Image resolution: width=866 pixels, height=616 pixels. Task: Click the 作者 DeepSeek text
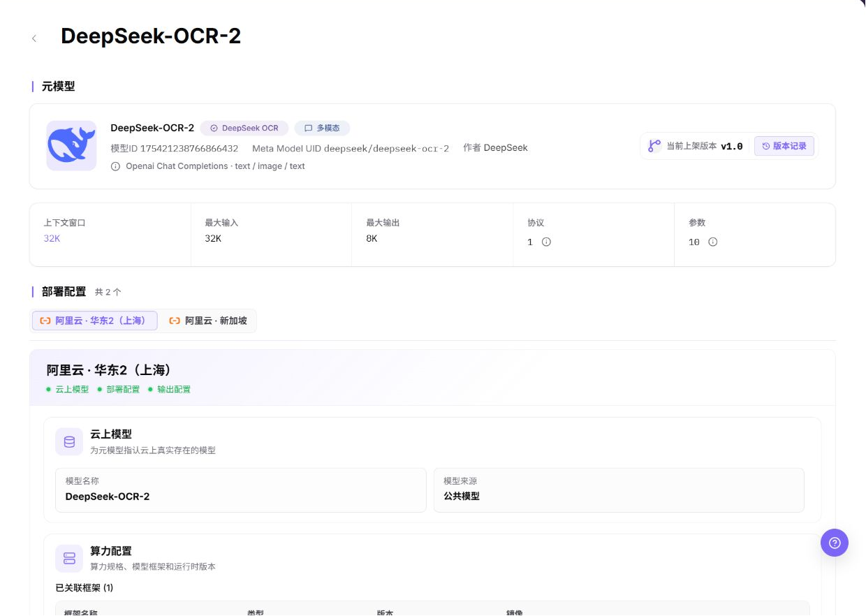(x=495, y=148)
